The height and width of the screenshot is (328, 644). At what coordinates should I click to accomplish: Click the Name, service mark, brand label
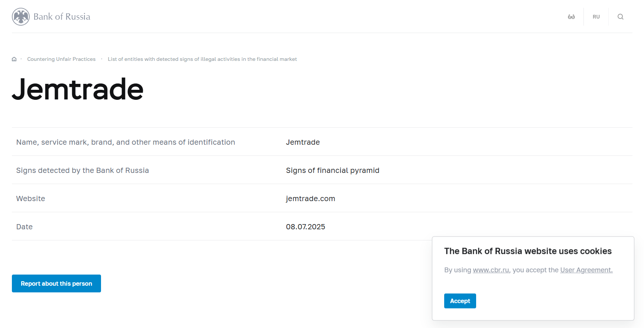point(126,142)
